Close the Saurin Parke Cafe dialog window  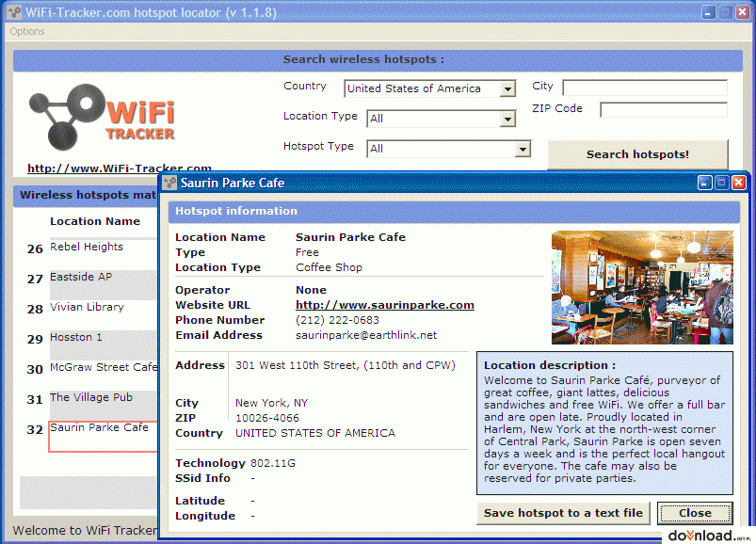pyautogui.click(x=738, y=183)
